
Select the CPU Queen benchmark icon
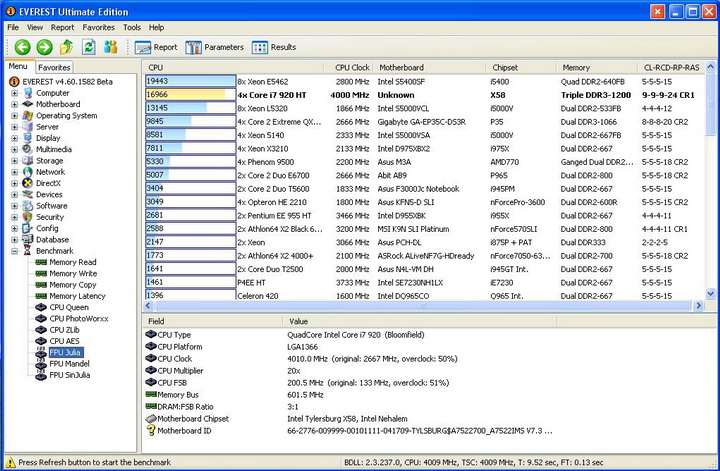(41, 307)
